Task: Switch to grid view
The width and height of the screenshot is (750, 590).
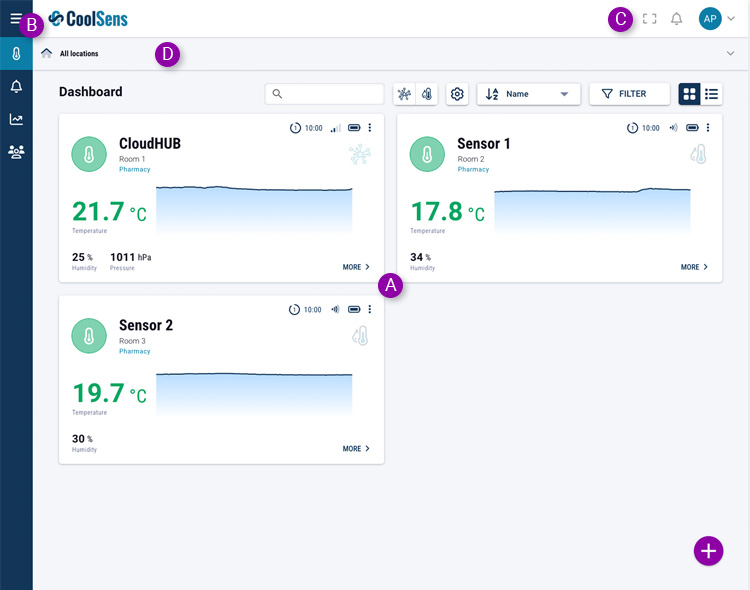Action: click(x=689, y=94)
